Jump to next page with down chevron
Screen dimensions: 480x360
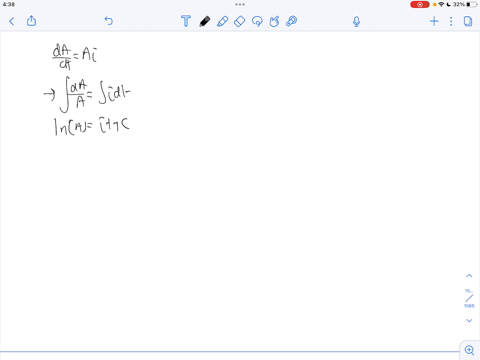pyautogui.click(x=469, y=321)
